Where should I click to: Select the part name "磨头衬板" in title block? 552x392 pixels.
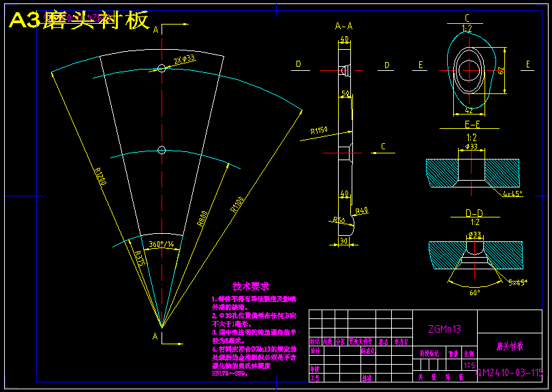click(x=510, y=346)
